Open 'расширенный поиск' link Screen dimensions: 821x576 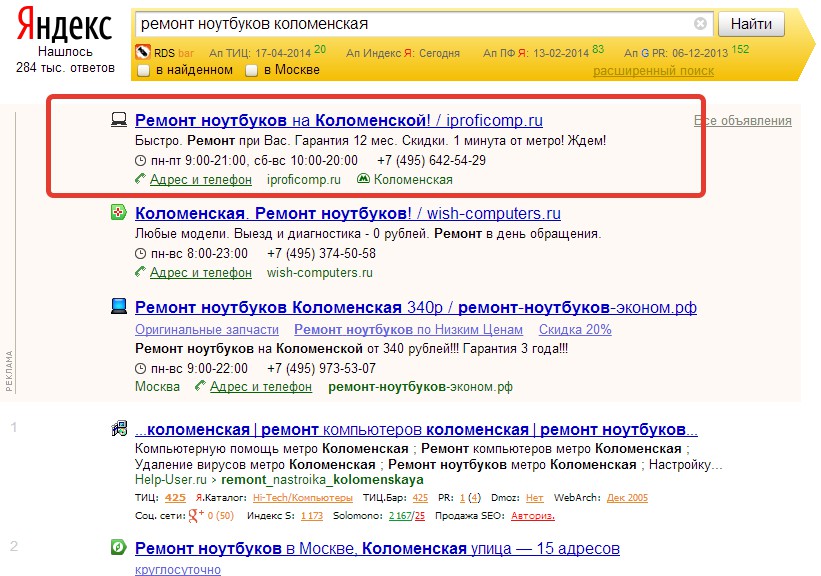pos(653,71)
